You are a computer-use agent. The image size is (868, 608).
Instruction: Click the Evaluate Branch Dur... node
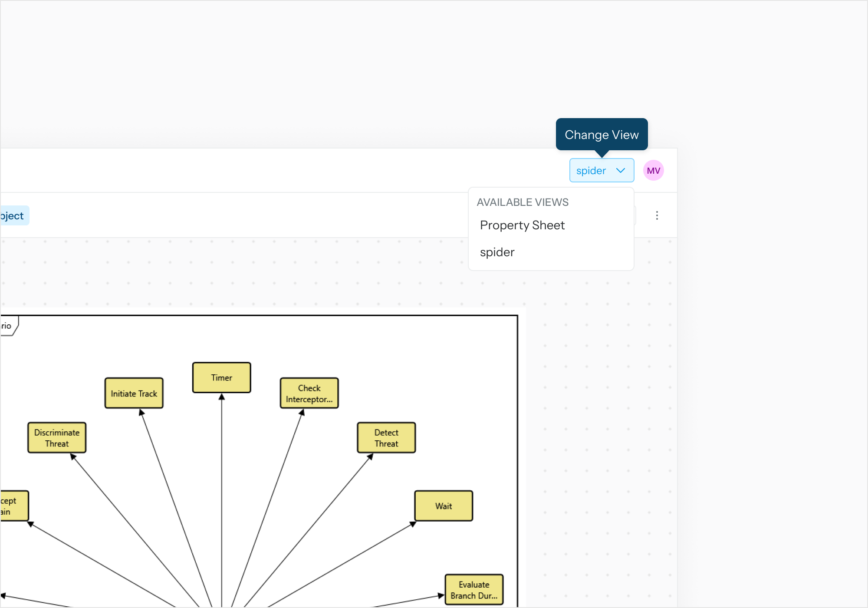pyautogui.click(x=474, y=590)
